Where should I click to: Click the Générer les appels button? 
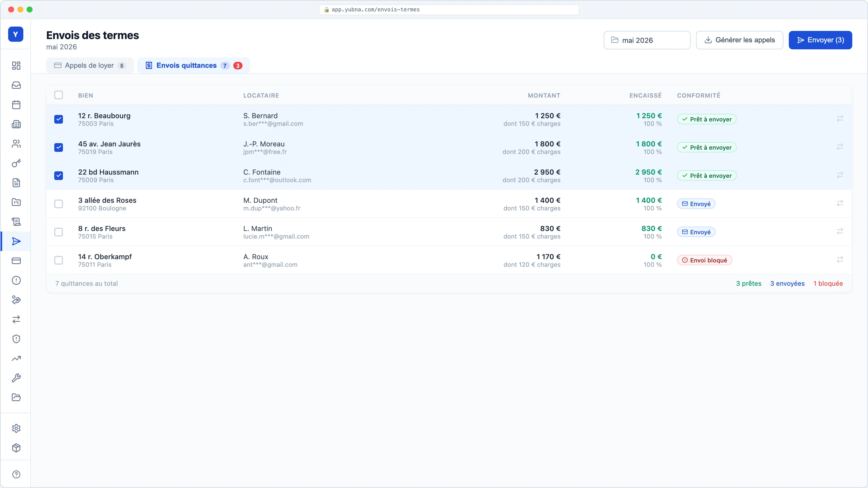[x=740, y=40]
